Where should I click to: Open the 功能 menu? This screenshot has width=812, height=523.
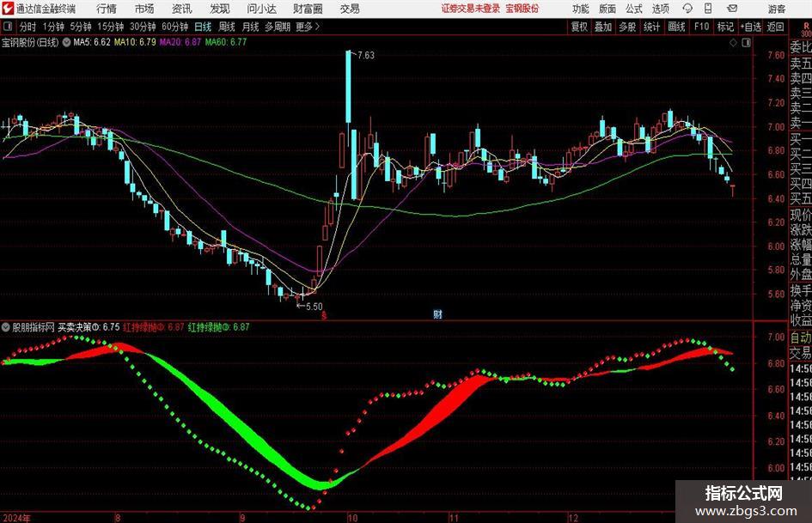click(x=581, y=9)
